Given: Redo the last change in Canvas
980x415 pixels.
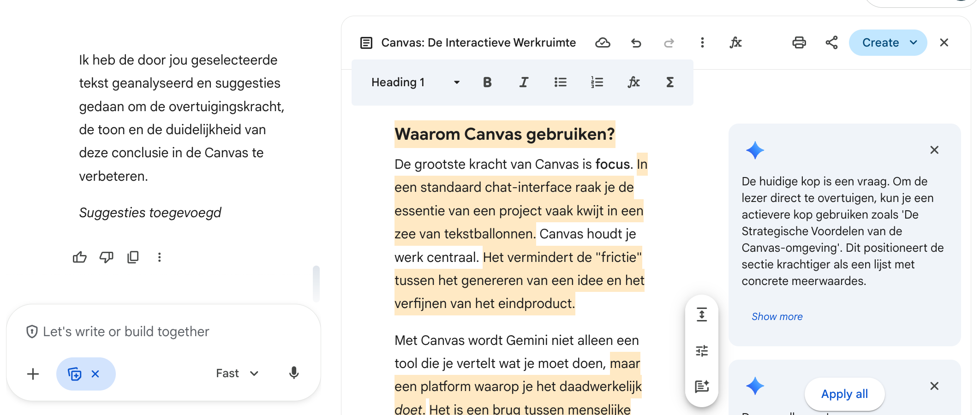Looking at the screenshot, I should coord(669,42).
